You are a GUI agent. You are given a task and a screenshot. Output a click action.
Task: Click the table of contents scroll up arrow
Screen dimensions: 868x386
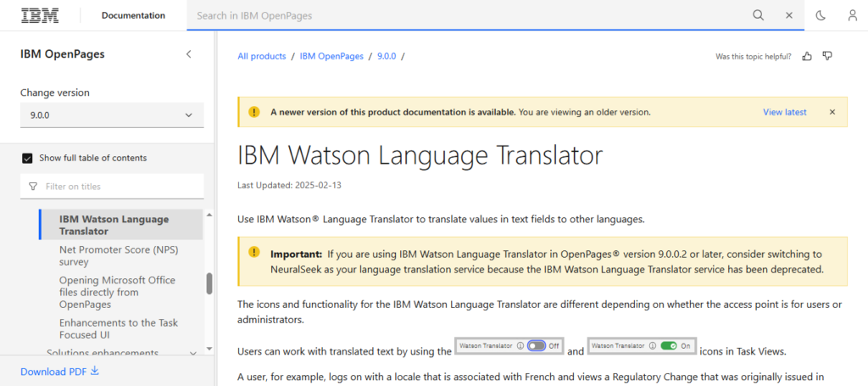pos(209,215)
